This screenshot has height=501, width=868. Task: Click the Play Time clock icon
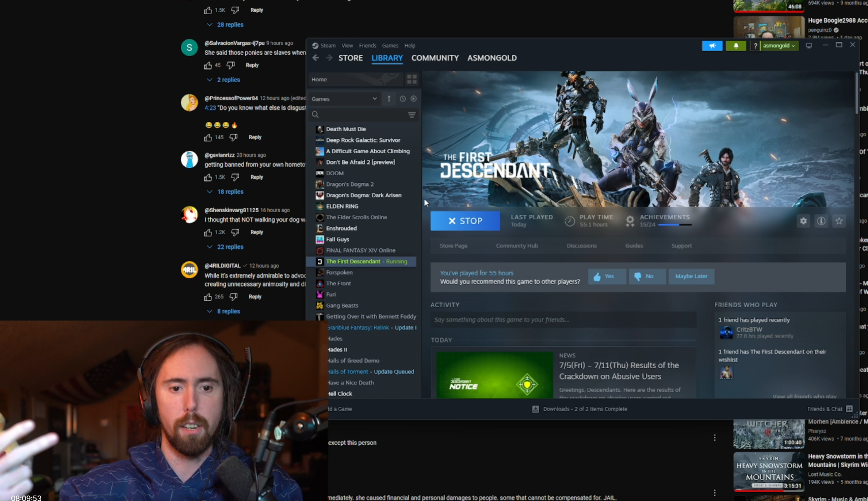(569, 221)
